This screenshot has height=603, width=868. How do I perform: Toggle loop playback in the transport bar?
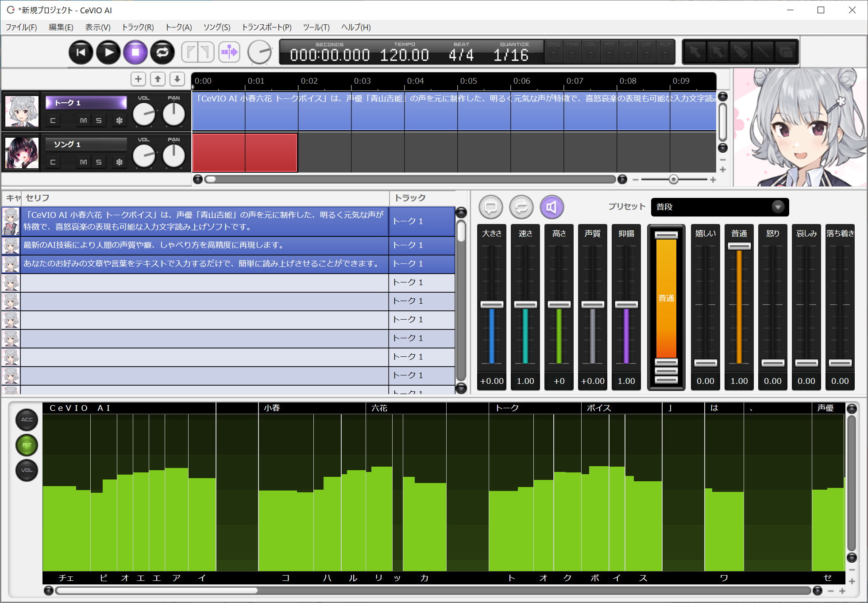click(x=162, y=52)
